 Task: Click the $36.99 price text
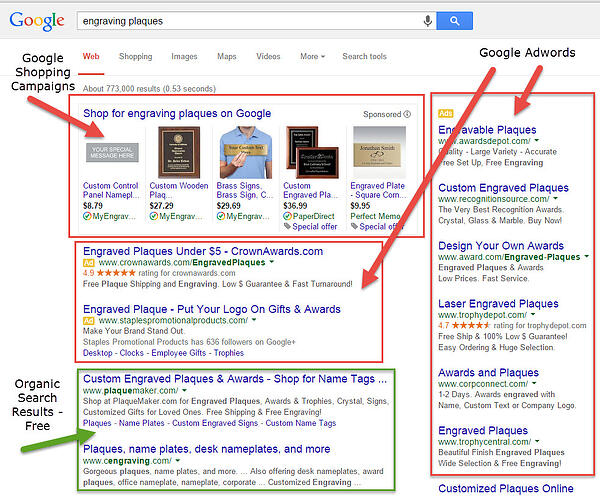coord(295,206)
